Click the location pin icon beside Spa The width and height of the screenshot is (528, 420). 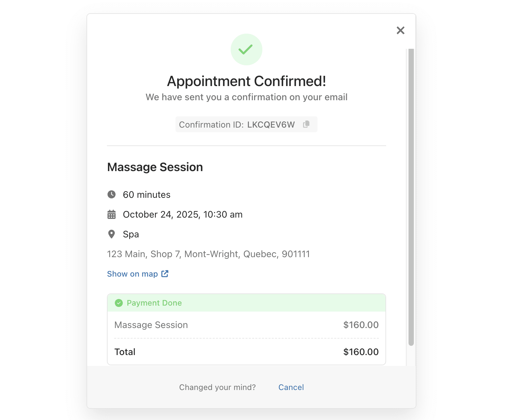pyautogui.click(x=112, y=234)
